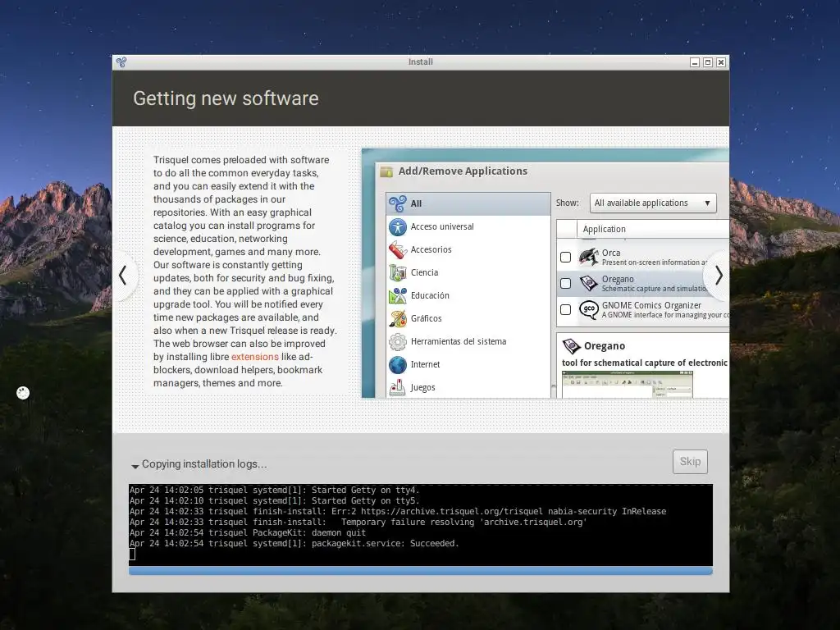The height and width of the screenshot is (630, 840).
Task: Click the Add/Remove Applications package icon
Action: [x=386, y=172]
